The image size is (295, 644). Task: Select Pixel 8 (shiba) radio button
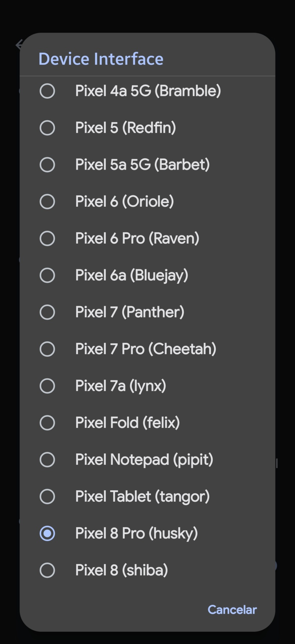(x=47, y=570)
